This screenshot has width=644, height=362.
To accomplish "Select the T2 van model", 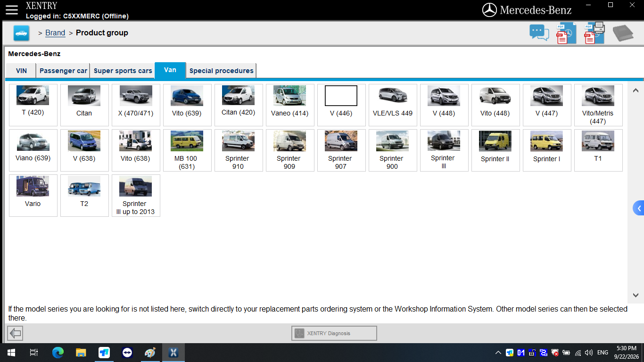I will tap(84, 196).
